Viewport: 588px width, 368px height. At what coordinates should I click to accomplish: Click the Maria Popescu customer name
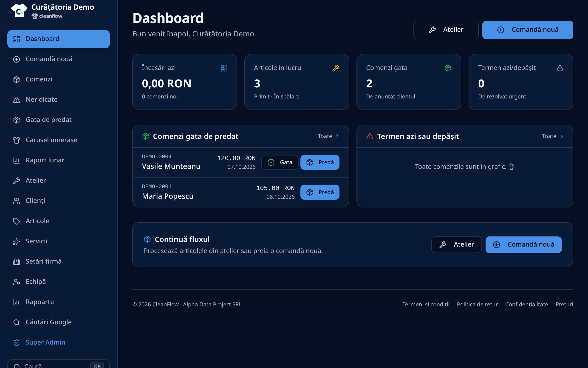(x=168, y=196)
